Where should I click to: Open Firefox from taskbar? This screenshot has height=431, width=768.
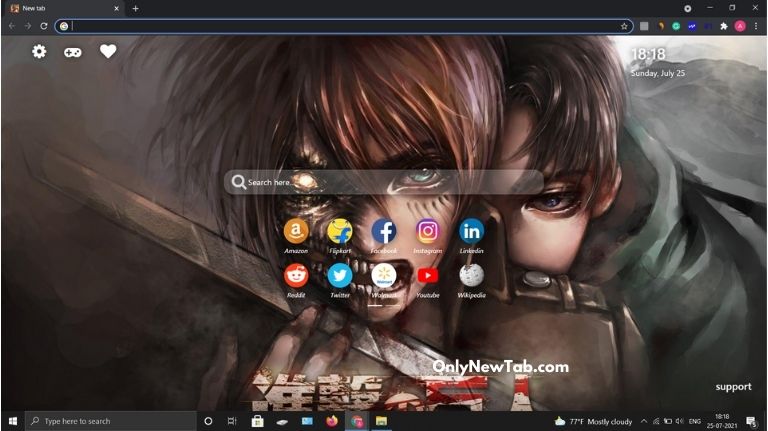tap(332, 421)
